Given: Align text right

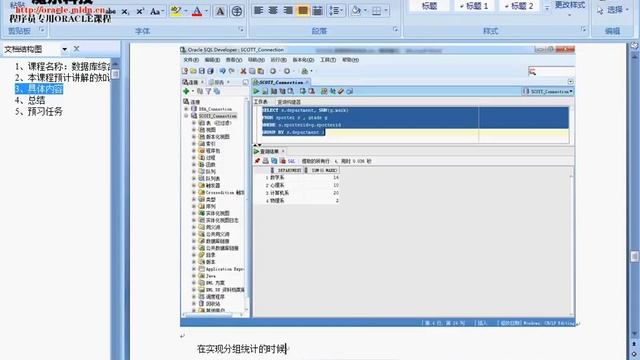Looking at the screenshot, I should [288, 11].
